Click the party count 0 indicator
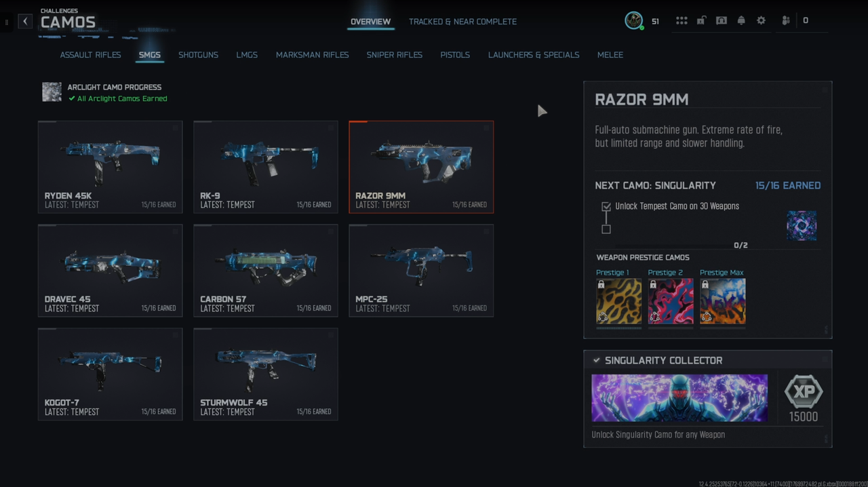 click(x=806, y=20)
